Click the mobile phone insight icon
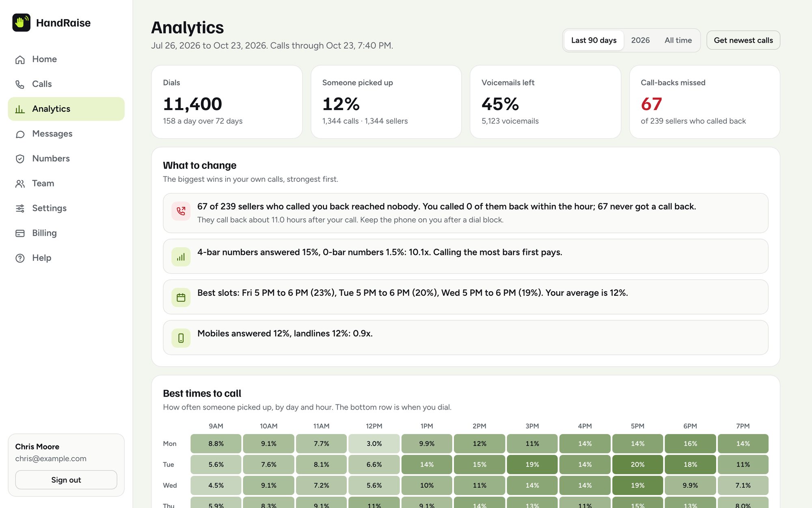Screen dimensions: 812x508 coord(181,338)
